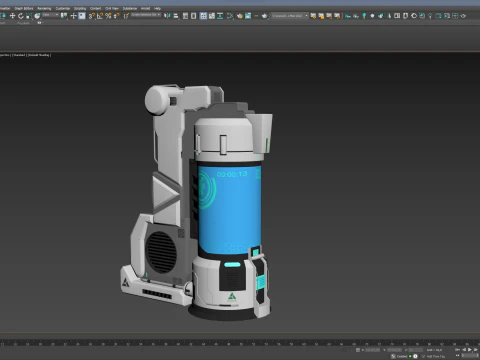Select the Select and Move tool

(x=12, y=16)
